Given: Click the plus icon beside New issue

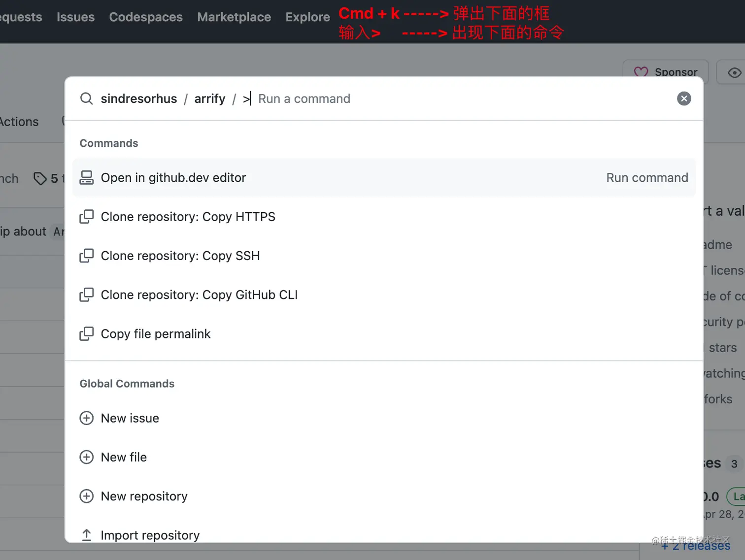Looking at the screenshot, I should click(x=86, y=418).
